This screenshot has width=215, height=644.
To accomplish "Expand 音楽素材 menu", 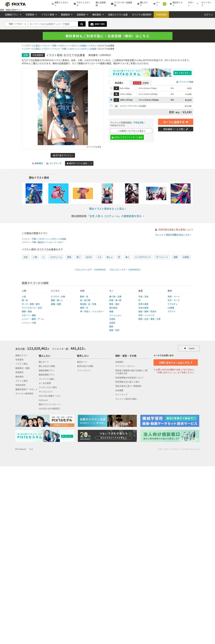I will point(82,15).
